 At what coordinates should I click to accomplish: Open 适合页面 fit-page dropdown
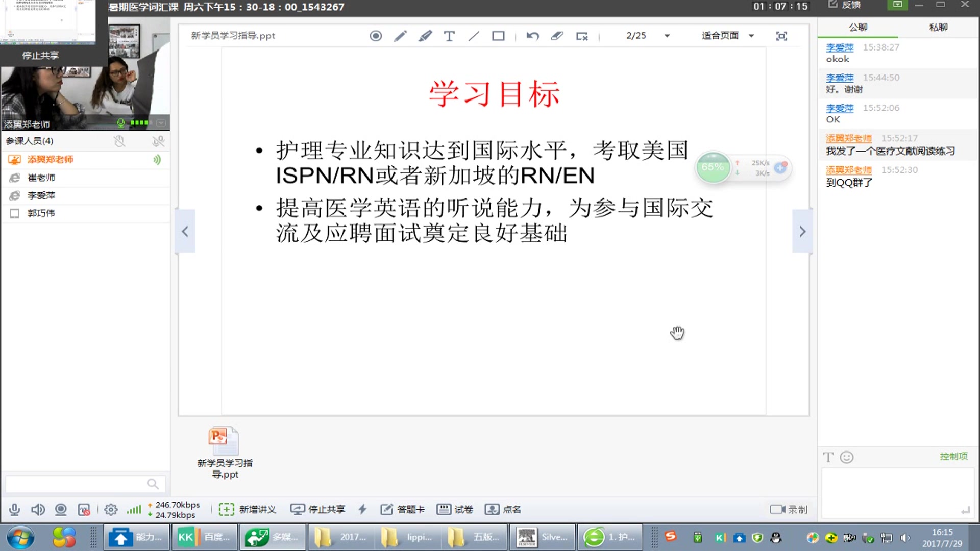(x=727, y=35)
